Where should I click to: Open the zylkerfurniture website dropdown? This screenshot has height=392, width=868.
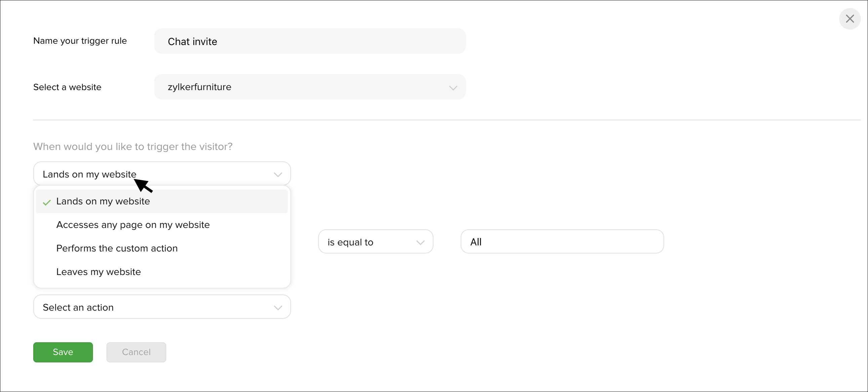pyautogui.click(x=310, y=87)
